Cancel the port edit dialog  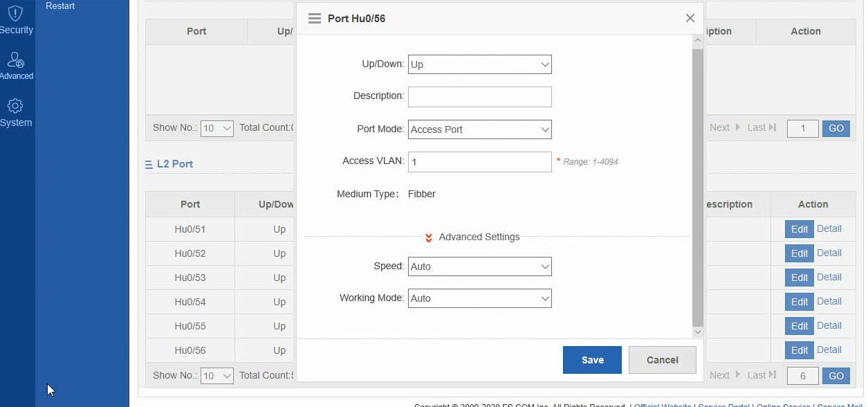point(662,360)
